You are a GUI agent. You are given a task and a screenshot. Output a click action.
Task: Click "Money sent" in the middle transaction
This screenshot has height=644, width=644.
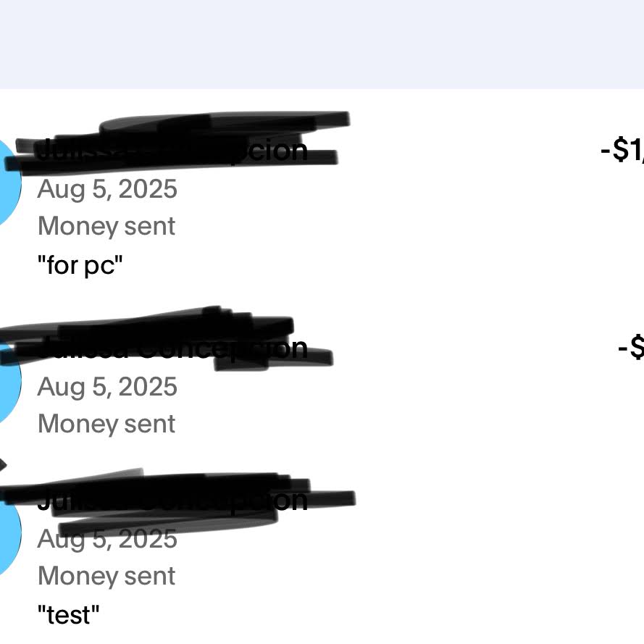pos(106,424)
